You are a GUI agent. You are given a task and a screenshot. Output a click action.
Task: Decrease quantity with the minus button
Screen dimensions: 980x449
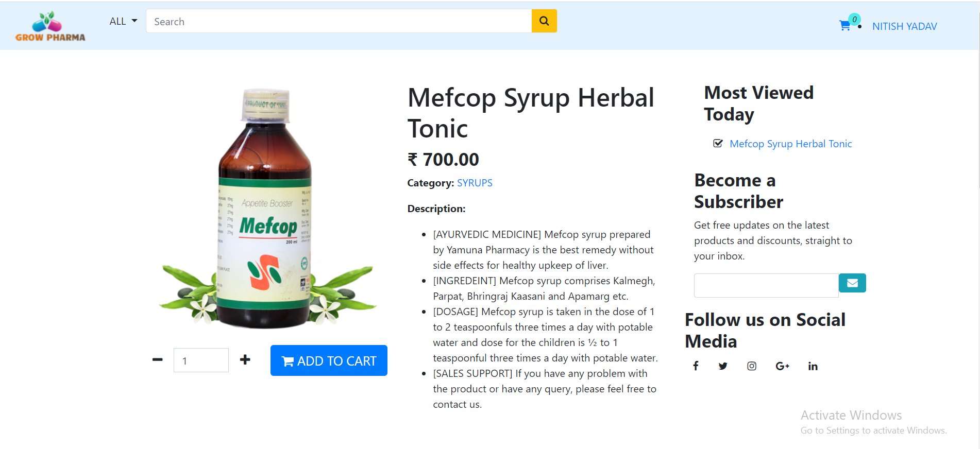[157, 360]
